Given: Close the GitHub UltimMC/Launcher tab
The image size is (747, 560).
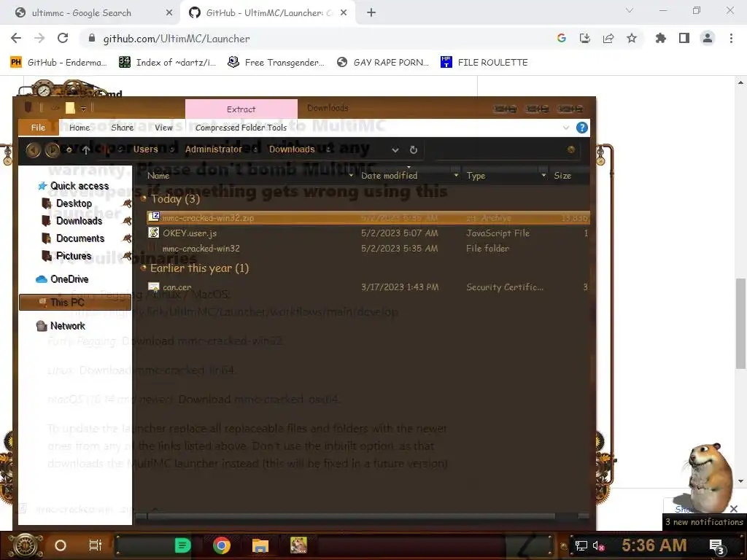Looking at the screenshot, I should pos(344,13).
